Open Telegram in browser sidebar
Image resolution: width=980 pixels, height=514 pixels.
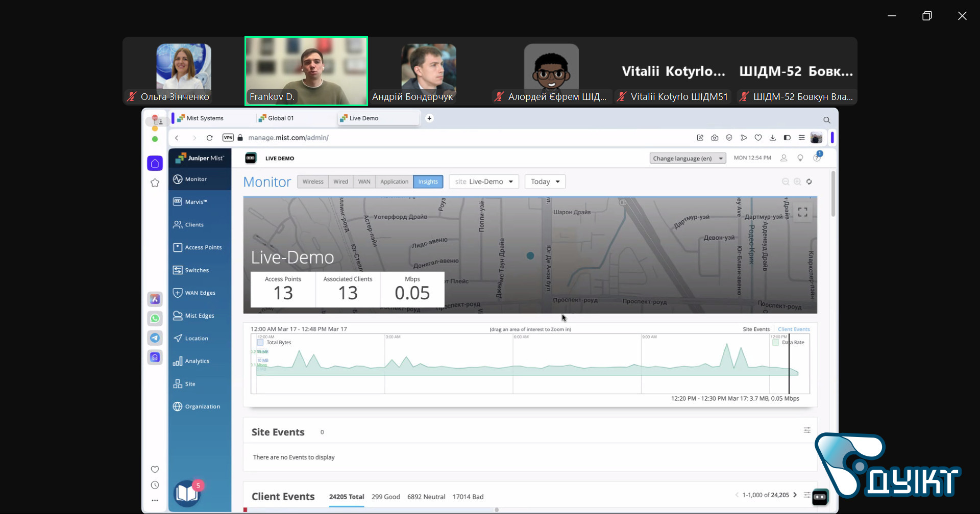click(155, 338)
